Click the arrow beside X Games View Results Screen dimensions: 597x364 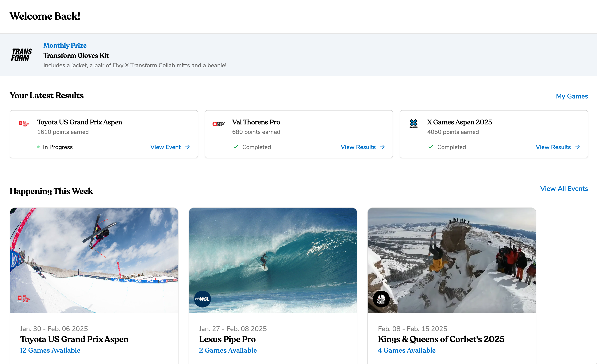pos(578,147)
